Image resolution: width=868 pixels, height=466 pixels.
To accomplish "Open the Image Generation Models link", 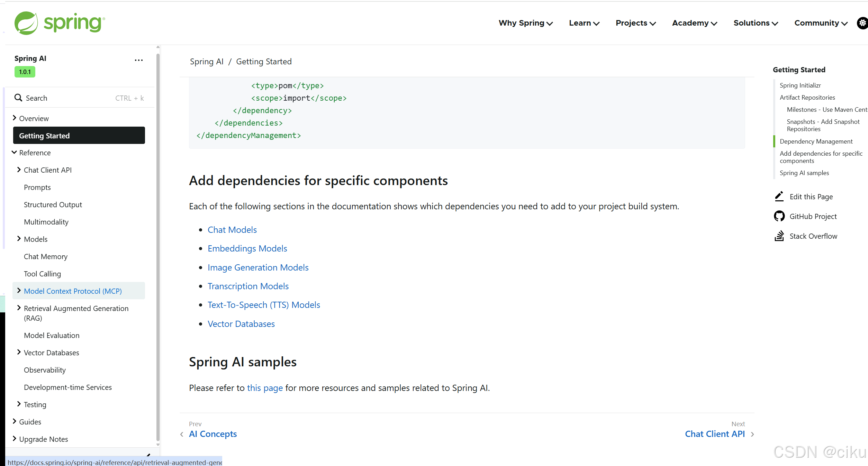I will pos(258,267).
